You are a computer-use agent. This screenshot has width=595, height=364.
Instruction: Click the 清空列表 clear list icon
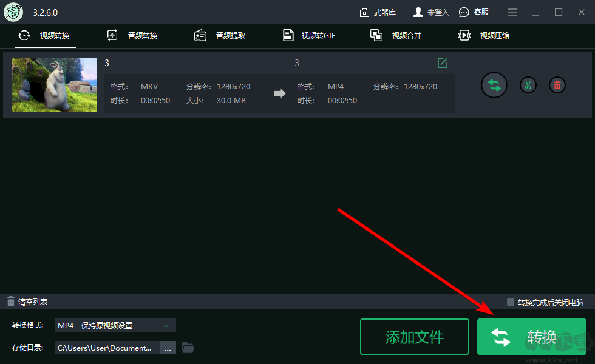tap(10, 301)
